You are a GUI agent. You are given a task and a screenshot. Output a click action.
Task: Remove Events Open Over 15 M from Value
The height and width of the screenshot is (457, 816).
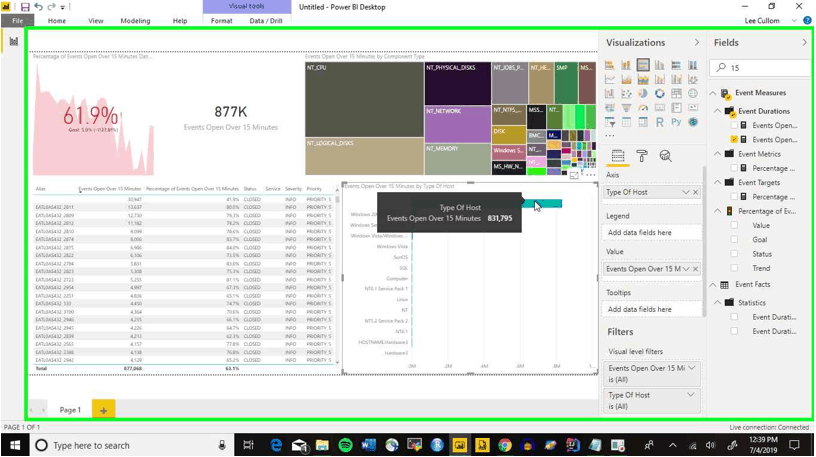click(x=696, y=269)
